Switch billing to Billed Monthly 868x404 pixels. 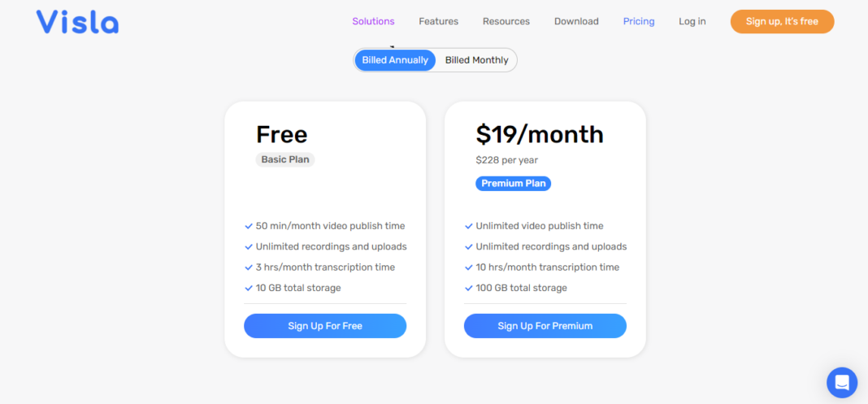tap(476, 60)
